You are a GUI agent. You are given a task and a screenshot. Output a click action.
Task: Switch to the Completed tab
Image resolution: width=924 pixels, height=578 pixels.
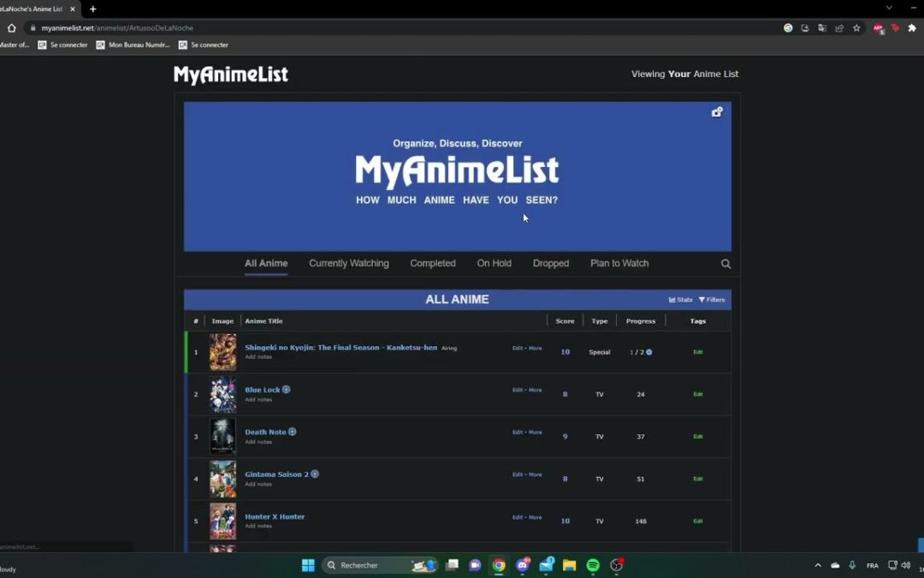click(x=433, y=264)
